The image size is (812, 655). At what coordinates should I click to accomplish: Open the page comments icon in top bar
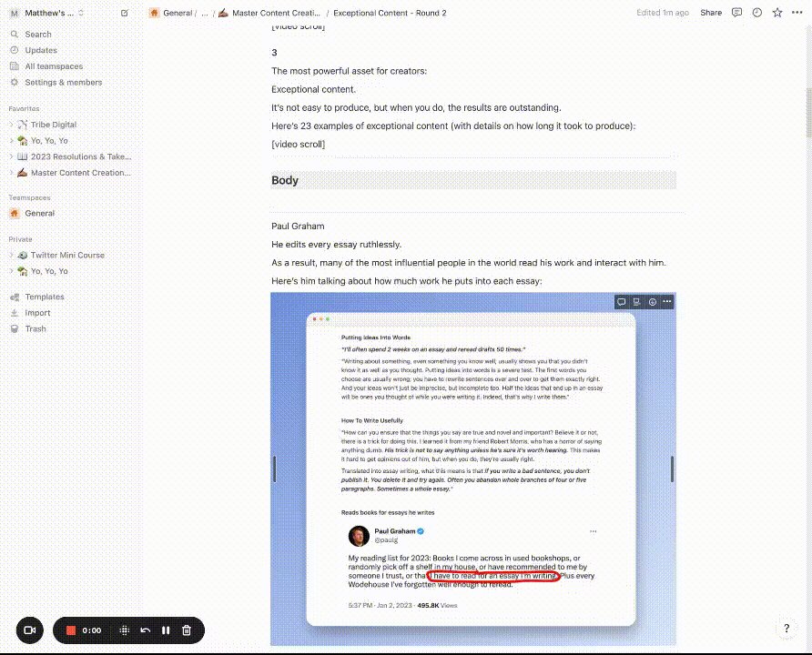[x=736, y=13]
